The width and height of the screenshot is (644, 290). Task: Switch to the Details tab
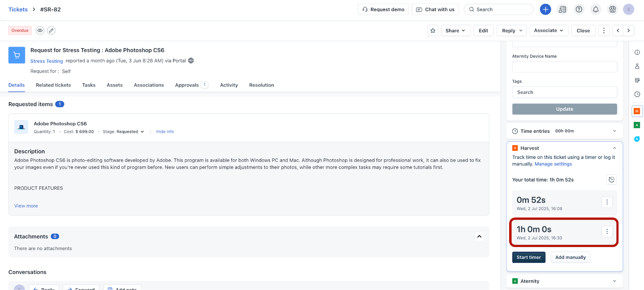pyautogui.click(x=17, y=85)
